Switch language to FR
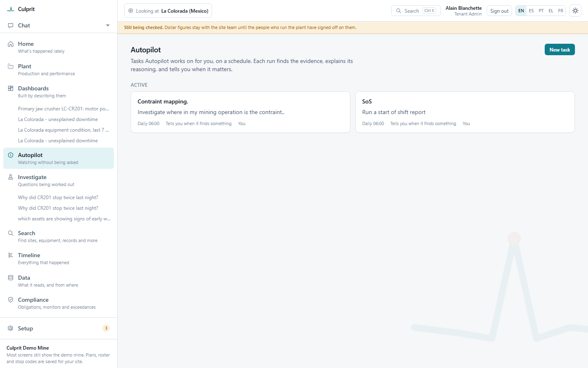 click(561, 11)
